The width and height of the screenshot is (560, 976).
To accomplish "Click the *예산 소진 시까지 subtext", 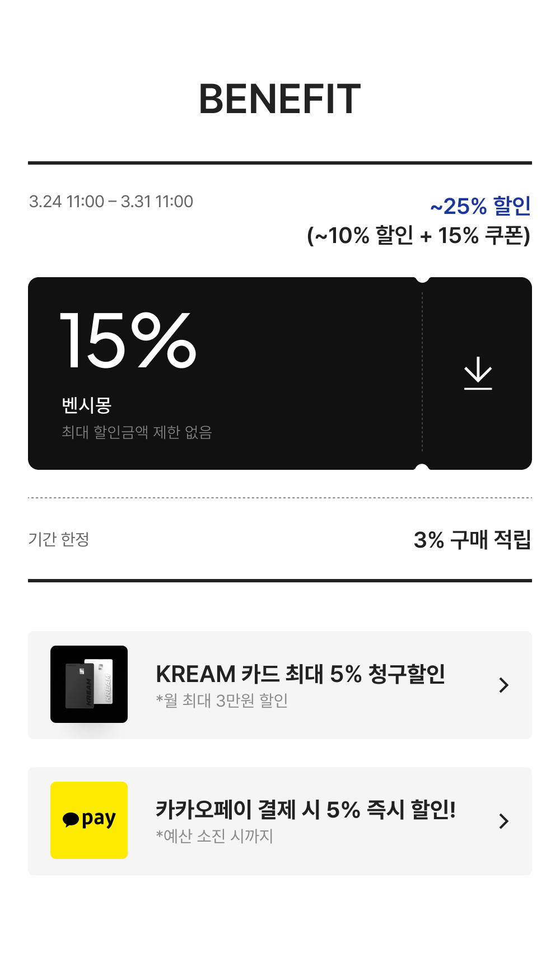I will pyautogui.click(x=214, y=837).
